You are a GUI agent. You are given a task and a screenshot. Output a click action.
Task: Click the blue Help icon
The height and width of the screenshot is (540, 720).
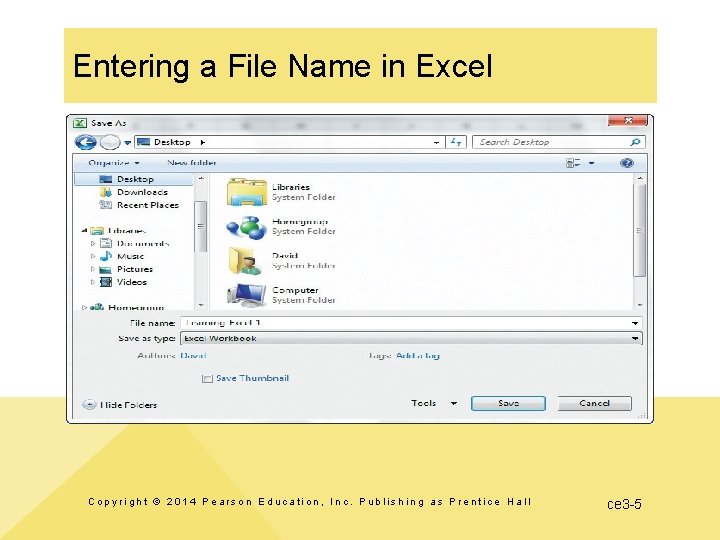tap(627, 163)
